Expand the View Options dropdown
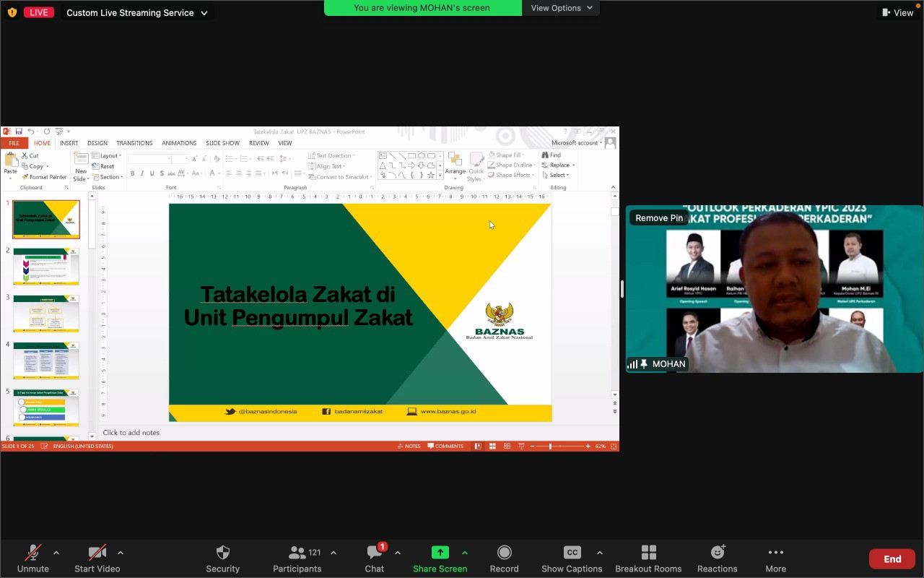 (562, 8)
